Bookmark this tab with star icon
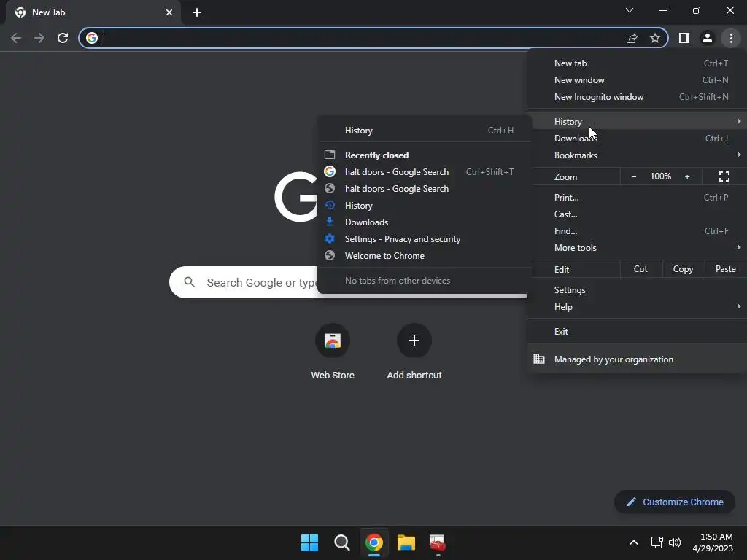 (x=655, y=38)
